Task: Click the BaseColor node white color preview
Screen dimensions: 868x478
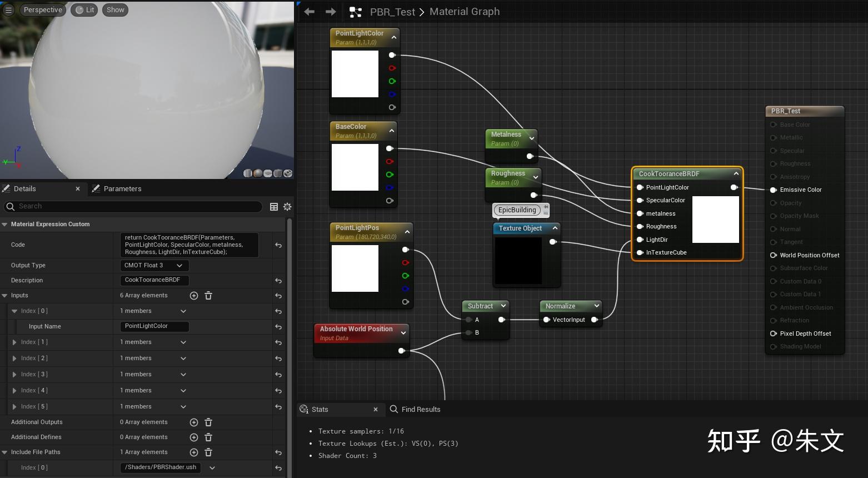Action: coord(355,167)
